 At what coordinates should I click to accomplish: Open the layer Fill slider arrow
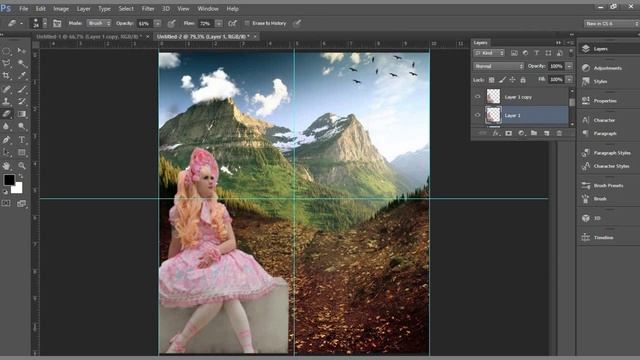(x=569, y=80)
